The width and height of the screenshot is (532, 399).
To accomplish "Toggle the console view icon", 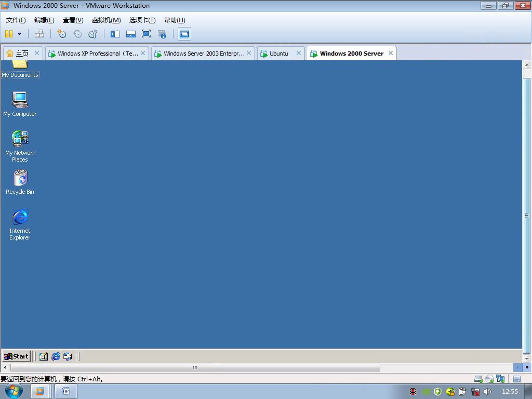I will pos(184,34).
